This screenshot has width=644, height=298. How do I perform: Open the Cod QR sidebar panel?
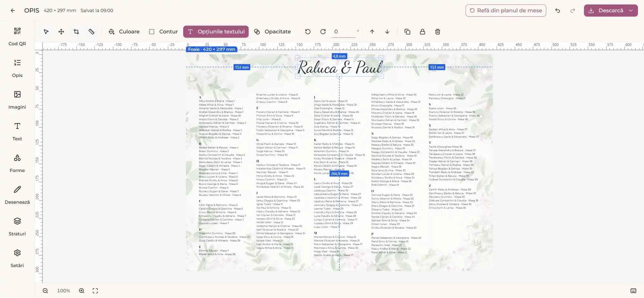pos(17,37)
